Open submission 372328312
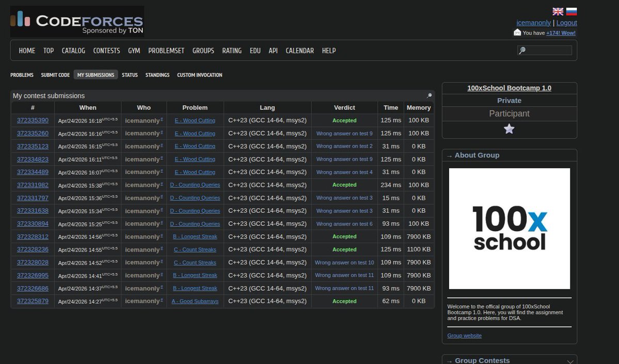Viewport: 619px width, 364px height. click(33, 237)
